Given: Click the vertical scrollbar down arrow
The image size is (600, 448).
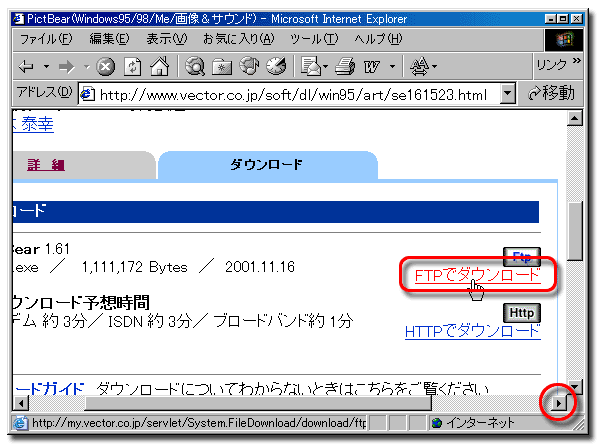Looking at the screenshot, I should click(575, 387).
